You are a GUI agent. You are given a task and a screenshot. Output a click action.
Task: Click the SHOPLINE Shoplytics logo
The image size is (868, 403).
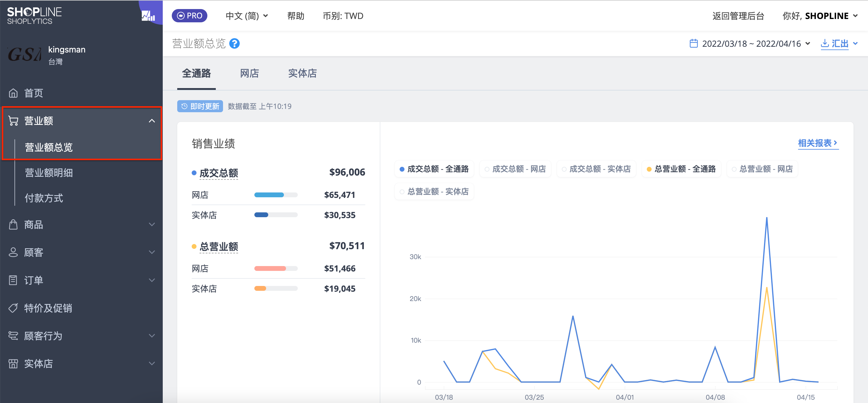34,16
